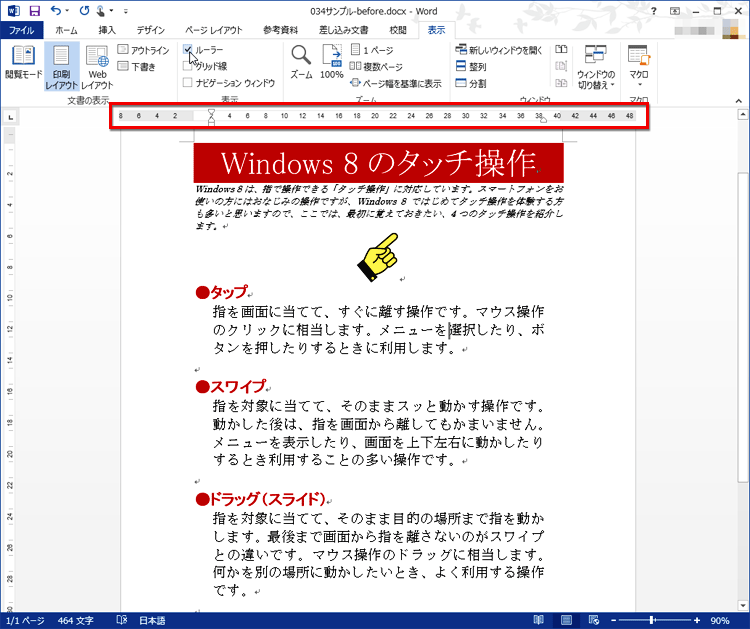Switch to the Home (ホーム) tab
This screenshot has height=629, width=750.
pyautogui.click(x=66, y=30)
